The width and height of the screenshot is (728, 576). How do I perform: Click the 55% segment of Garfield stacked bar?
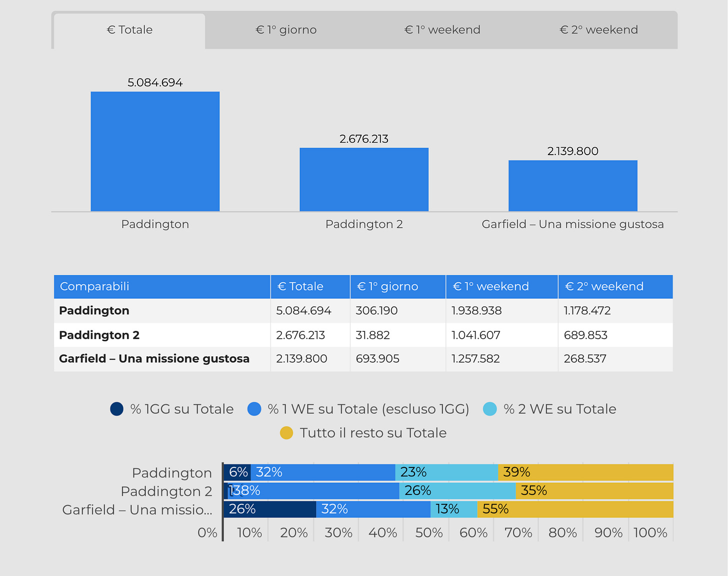pos(575,509)
